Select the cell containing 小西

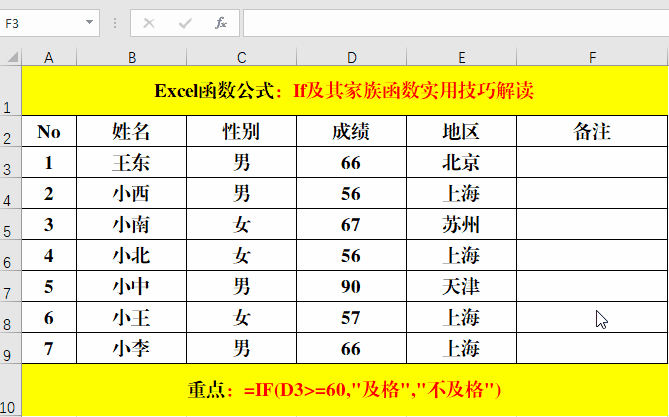[x=131, y=193]
